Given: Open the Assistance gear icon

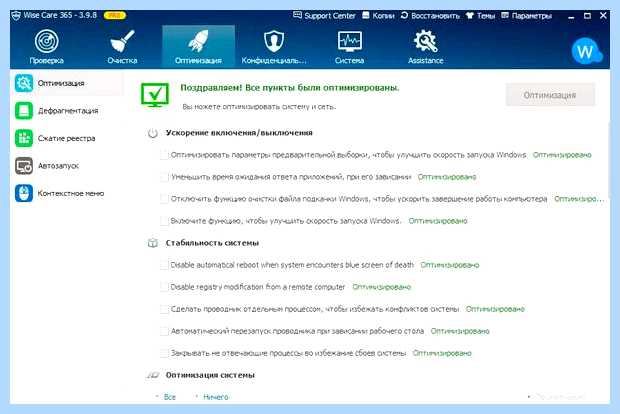Looking at the screenshot, I should click(x=425, y=41).
